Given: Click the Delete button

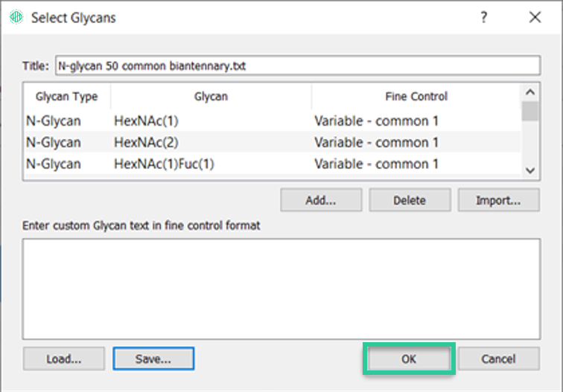Looking at the screenshot, I should coord(410,200).
